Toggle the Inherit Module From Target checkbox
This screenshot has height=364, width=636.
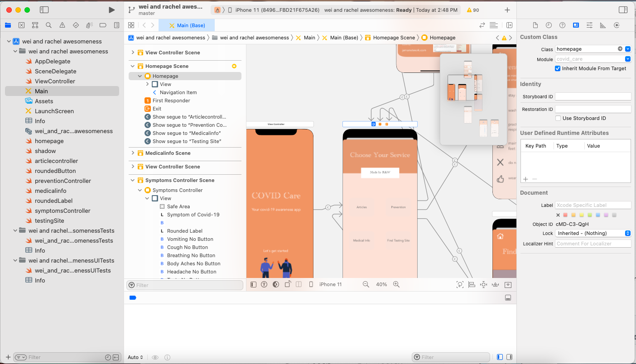558,68
